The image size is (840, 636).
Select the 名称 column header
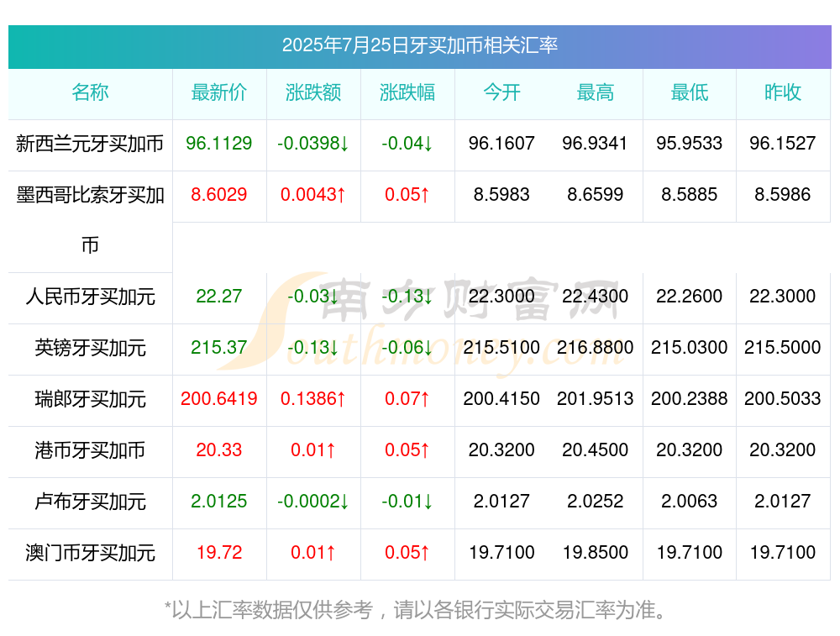point(90,92)
